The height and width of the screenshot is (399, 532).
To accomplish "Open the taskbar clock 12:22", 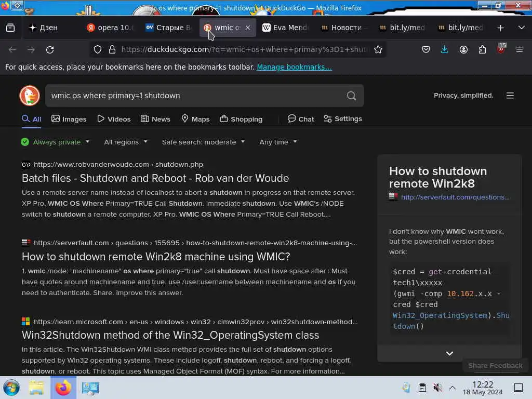I will 483,388.
